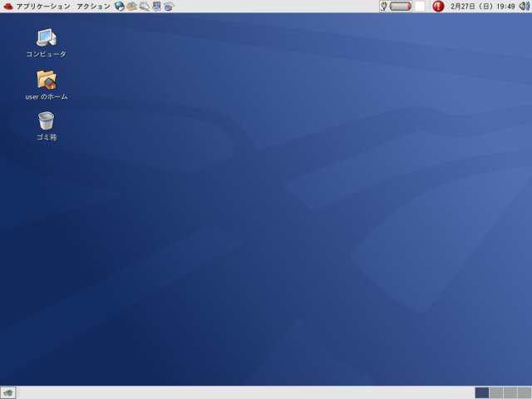Open the volume speaker control

(525, 6)
